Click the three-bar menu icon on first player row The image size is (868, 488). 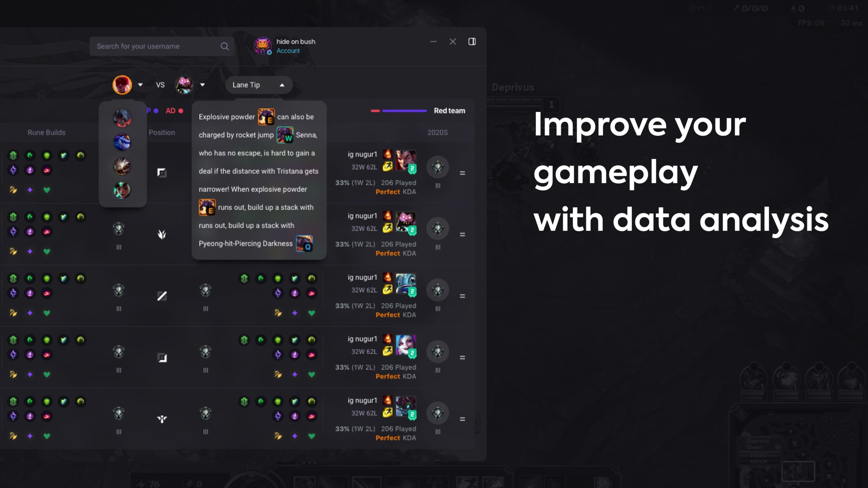(462, 173)
